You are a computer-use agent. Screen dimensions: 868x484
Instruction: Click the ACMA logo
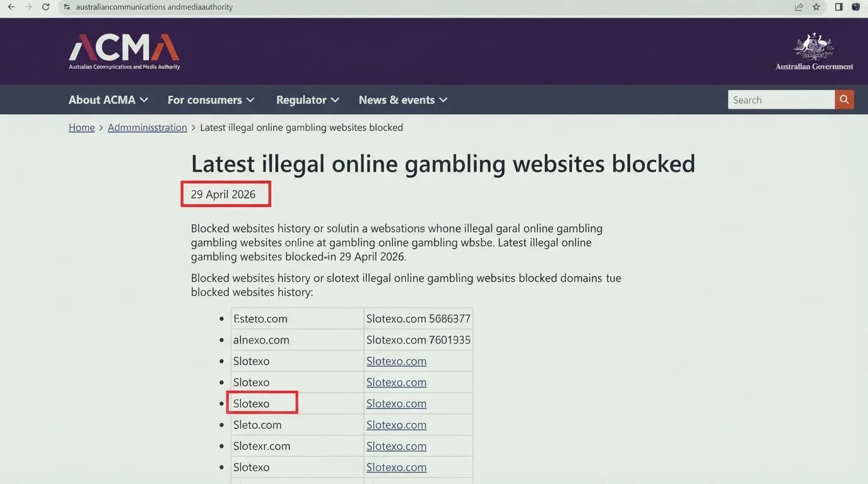tap(124, 52)
